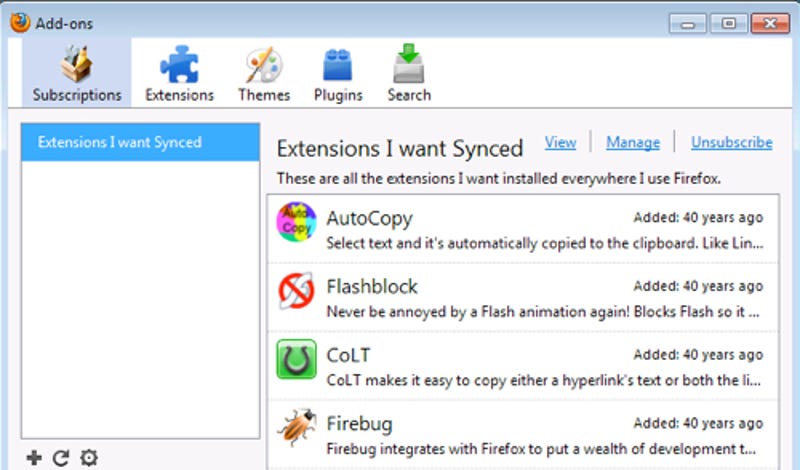This screenshot has height=470, width=800.
Task: Click the Manage link
Action: (633, 142)
